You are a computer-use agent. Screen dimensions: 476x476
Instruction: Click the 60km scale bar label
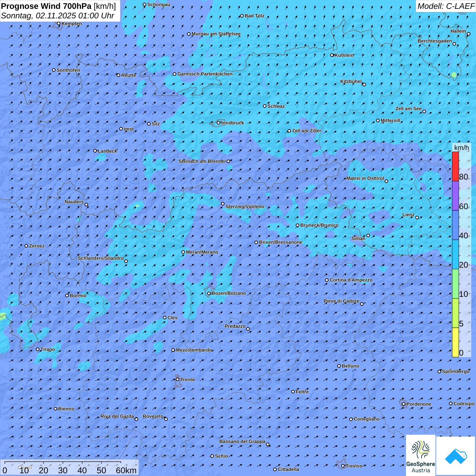(x=126, y=470)
